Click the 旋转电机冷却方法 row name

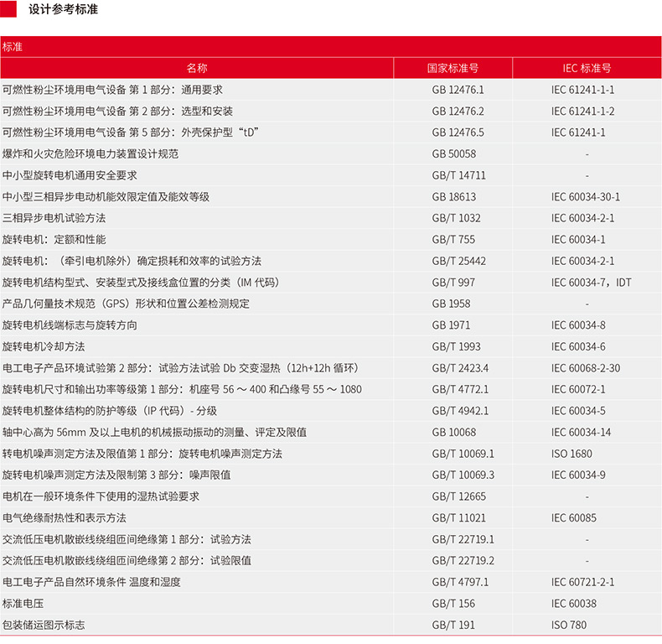tap(44, 346)
